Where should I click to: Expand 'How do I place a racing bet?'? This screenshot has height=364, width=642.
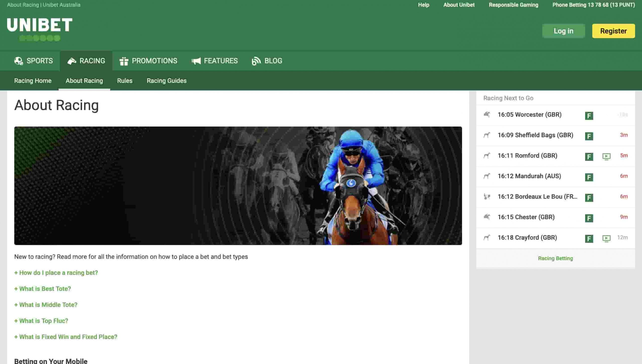click(x=56, y=273)
